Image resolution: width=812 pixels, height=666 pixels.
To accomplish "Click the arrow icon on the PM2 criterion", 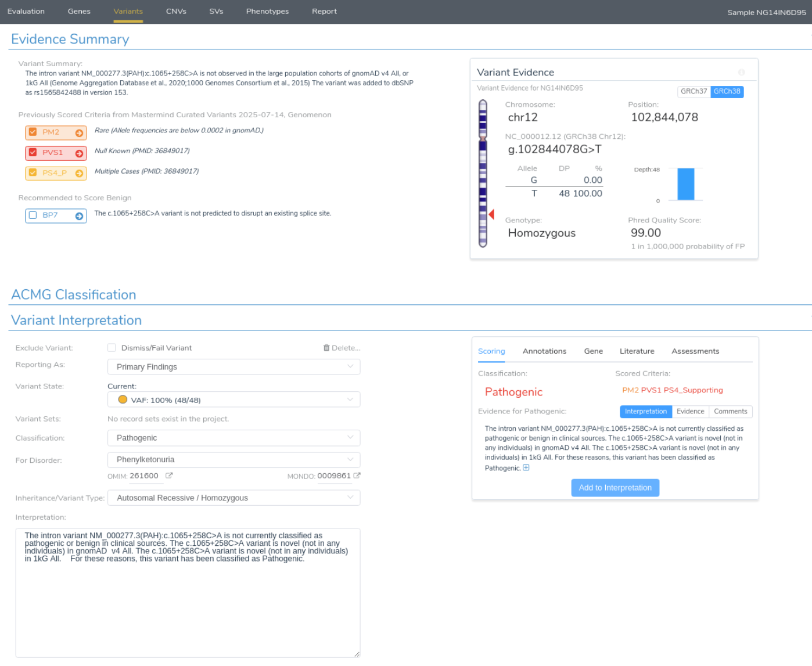I will click(79, 133).
